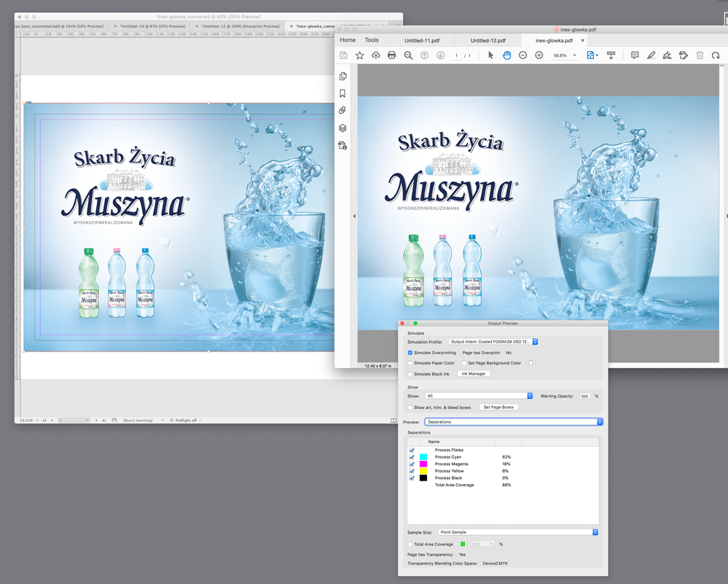728x584 pixels.
Task: Switch to Acrobat Tools tab
Action: [372, 40]
